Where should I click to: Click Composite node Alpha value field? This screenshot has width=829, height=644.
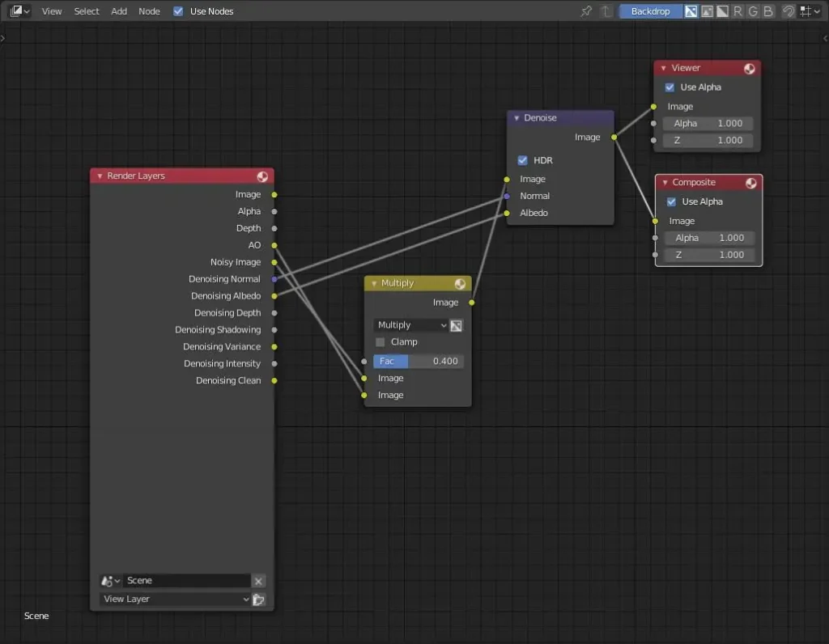(x=709, y=239)
